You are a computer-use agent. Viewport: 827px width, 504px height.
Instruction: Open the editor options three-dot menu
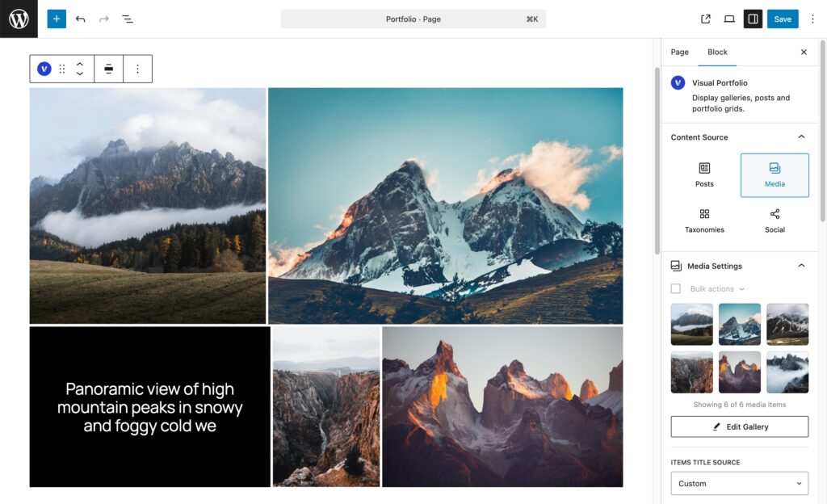coord(812,19)
